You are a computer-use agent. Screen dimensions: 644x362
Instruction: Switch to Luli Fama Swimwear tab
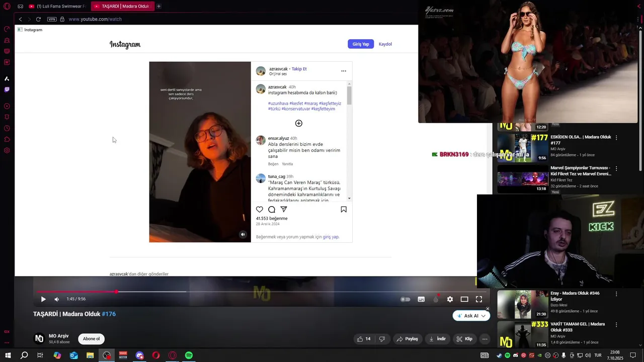coord(57,7)
